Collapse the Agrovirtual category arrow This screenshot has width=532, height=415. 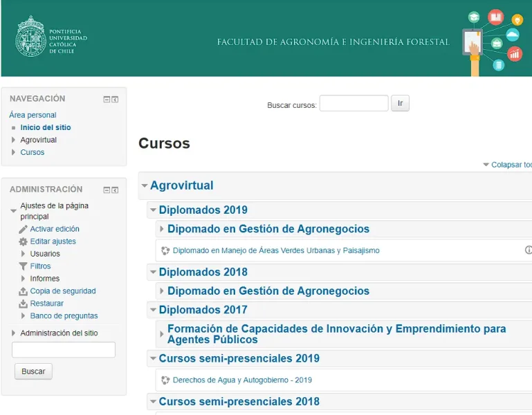145,185
